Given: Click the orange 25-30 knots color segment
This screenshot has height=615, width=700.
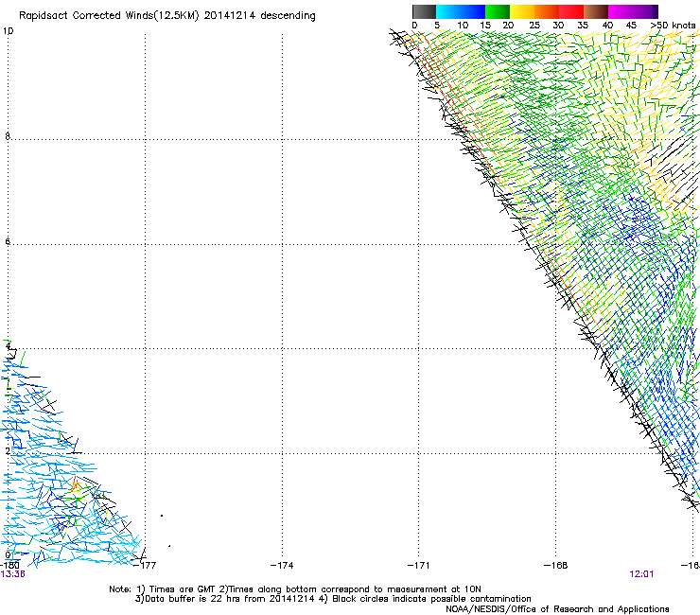Looking at the screenshot, I should pos(547,11).
